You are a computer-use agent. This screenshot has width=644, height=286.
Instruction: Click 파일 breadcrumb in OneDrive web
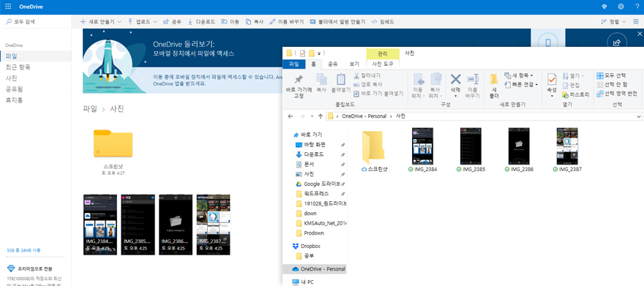(89, 109)
